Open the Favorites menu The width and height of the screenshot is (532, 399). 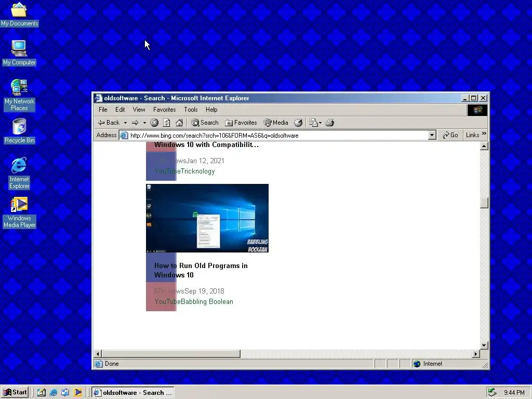(x=164, y=110)
